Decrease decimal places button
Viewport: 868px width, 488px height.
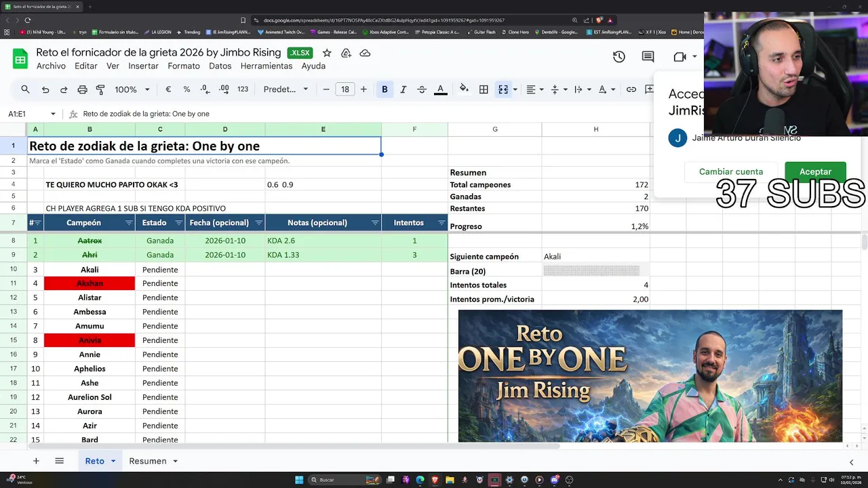point(205,89)
